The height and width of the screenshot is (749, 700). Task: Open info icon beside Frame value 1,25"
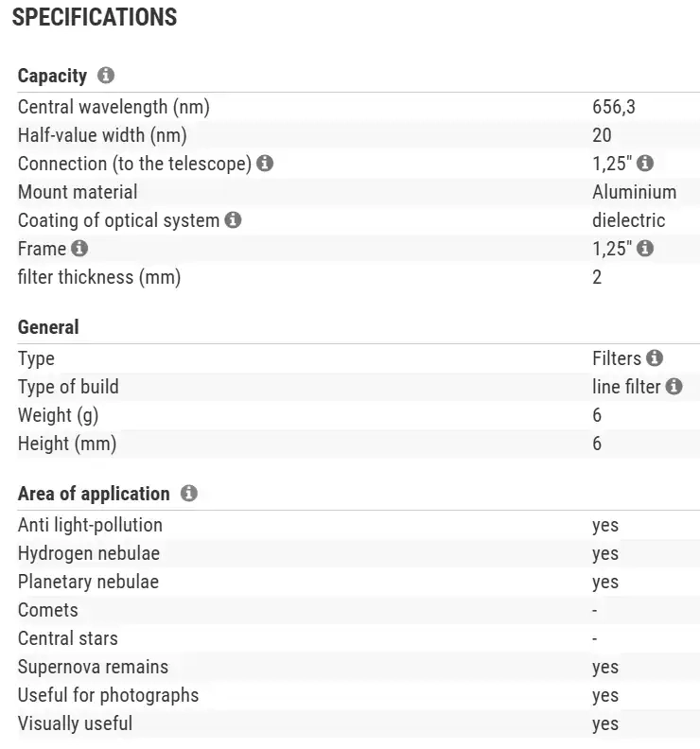[645, 249]
